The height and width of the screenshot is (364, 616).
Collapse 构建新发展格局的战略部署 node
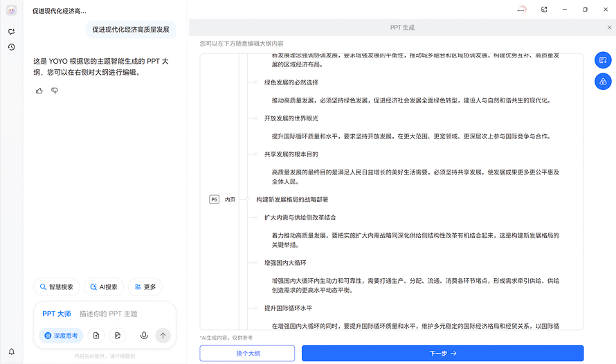pos(247,199)
